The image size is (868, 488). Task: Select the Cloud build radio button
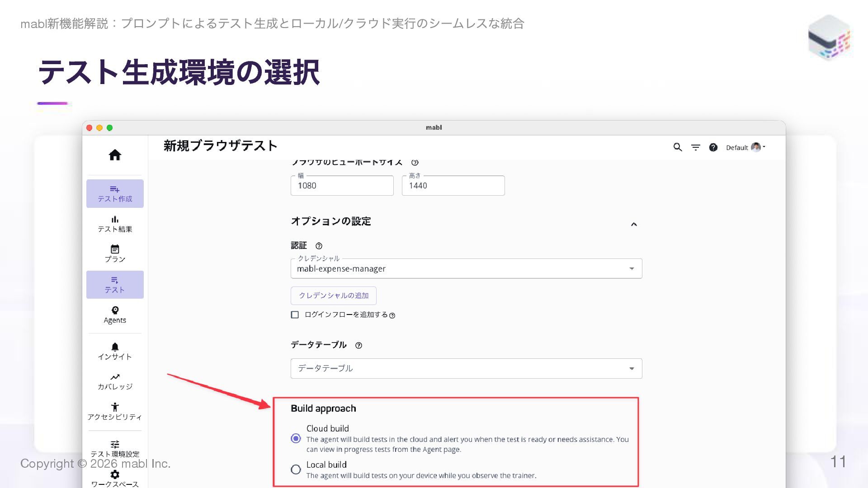(x=296, y=439)
